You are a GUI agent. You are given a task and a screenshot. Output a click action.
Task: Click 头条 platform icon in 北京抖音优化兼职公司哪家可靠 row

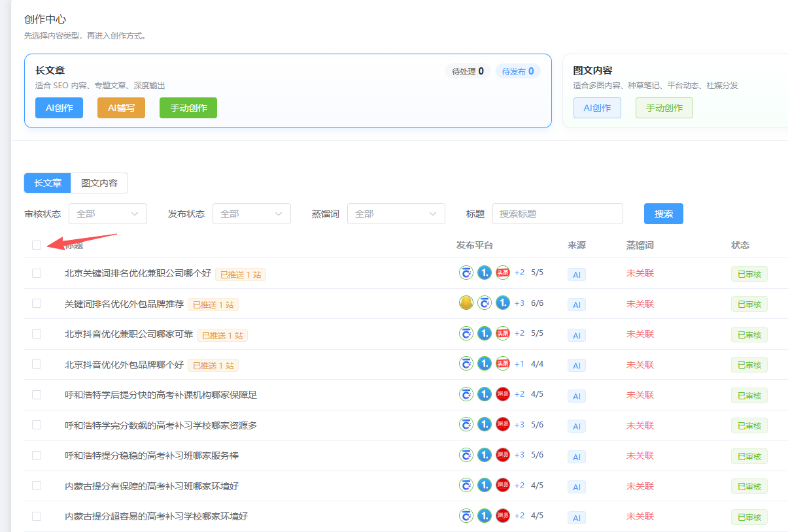503,333
